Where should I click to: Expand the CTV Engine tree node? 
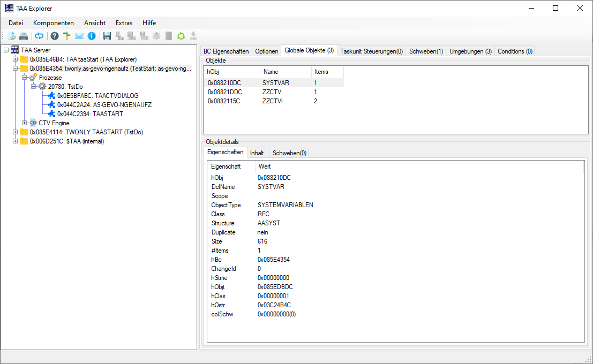[24, 123]
